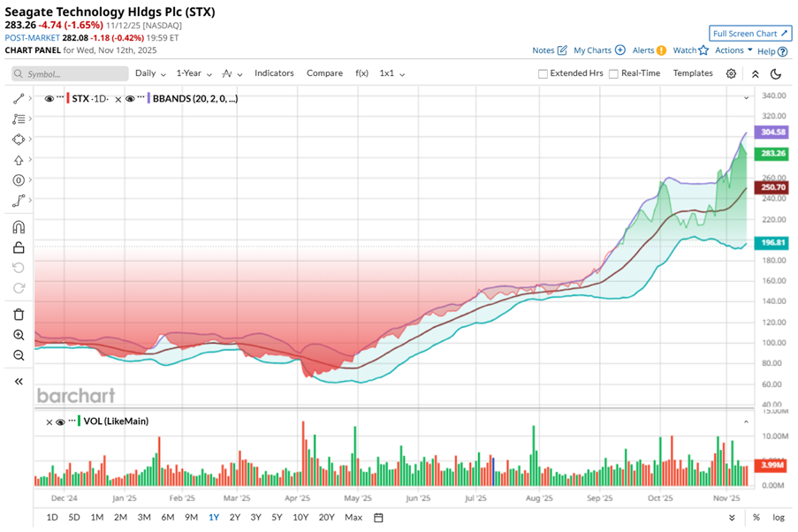Zoom out on the chart
This screenshot has height=532, width=798.
click(19, 355)
